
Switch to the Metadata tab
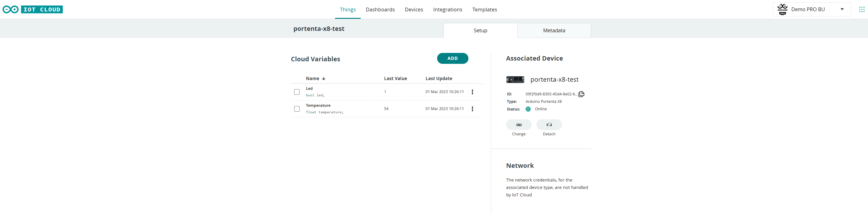tap(554, 30)
